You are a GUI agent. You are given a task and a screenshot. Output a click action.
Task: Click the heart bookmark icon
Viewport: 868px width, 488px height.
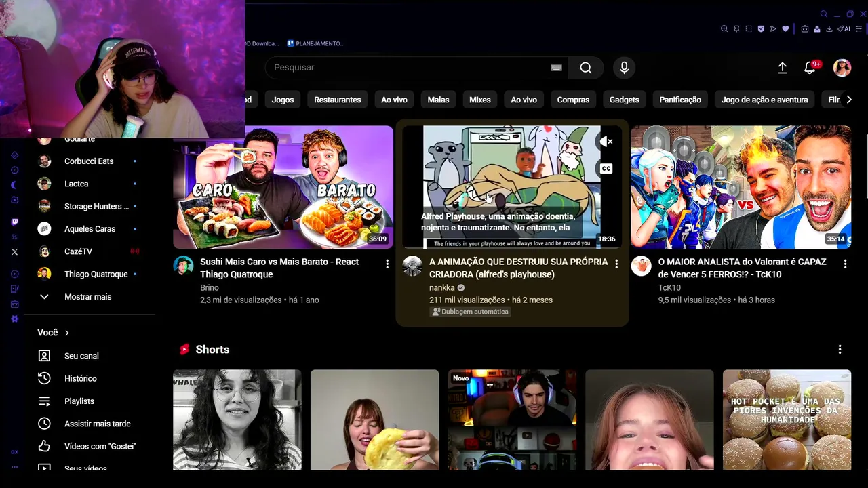[785, 29]
